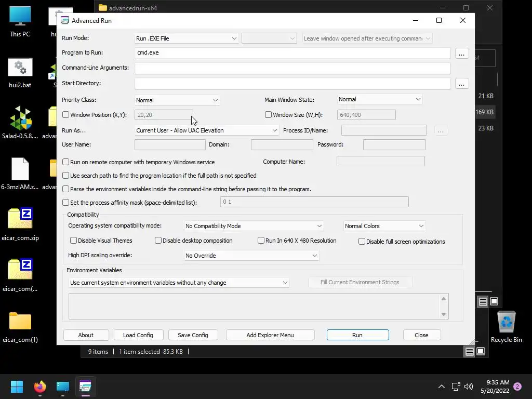Open the Environment Variables mode dropdown
Image resolution: width=532 pixels, height=399 pixels.
tap(179, 283)
